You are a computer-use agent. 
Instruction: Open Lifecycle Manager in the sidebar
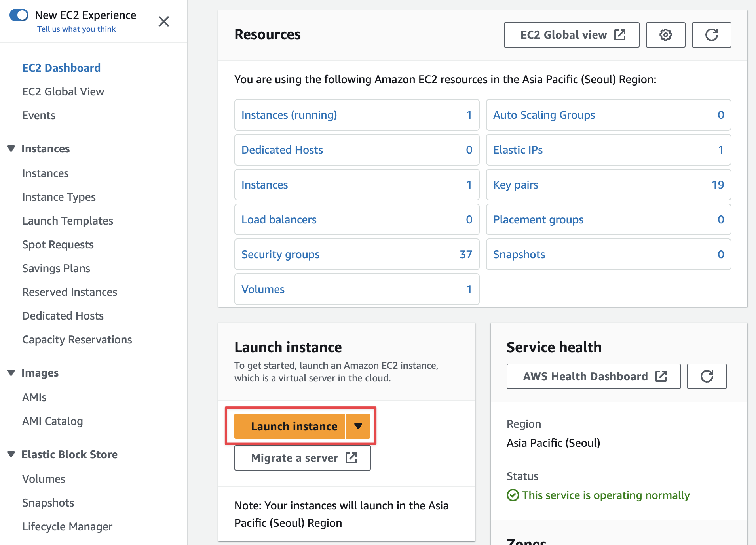point(67,526)
